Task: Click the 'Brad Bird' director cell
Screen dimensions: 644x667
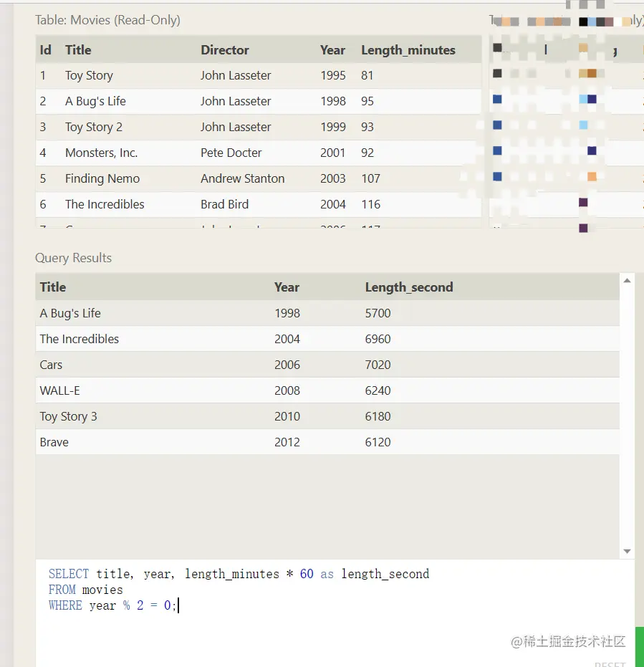Action: (225, 204)
